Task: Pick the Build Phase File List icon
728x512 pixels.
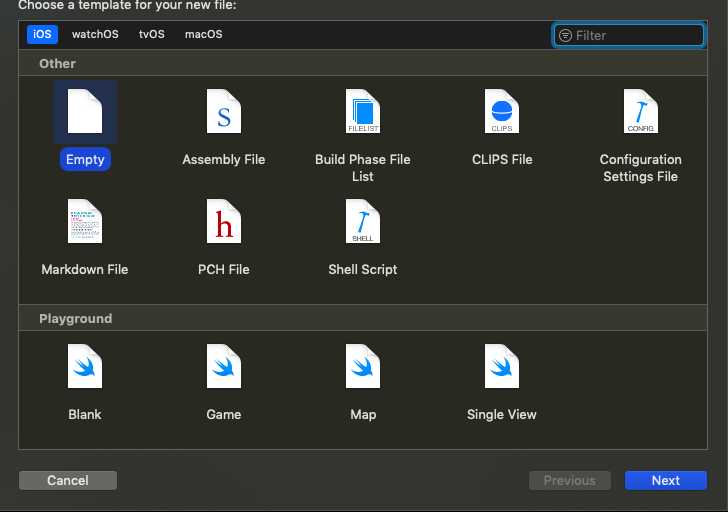Action: (363, 112)
